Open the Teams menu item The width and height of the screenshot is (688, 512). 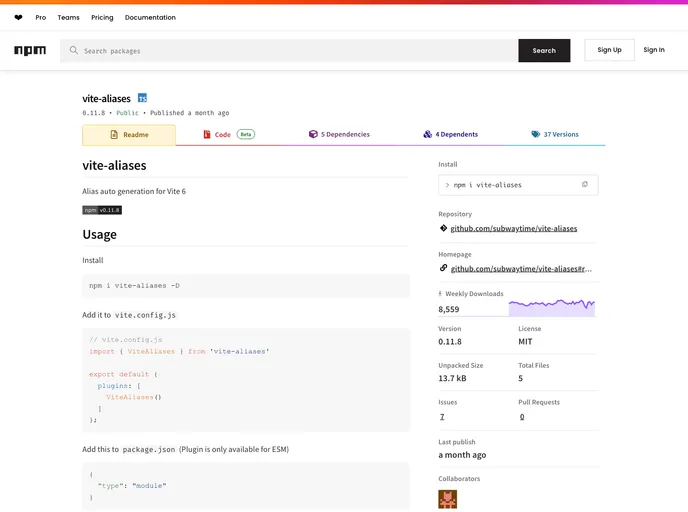click(68, 18)
